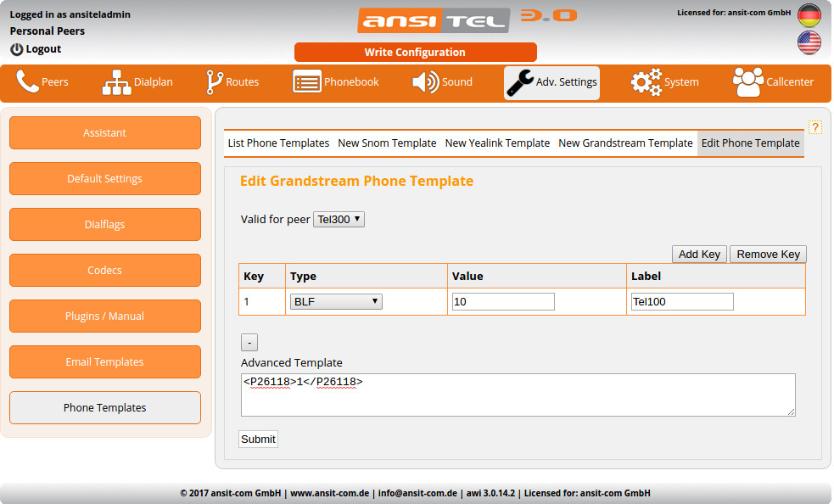Switch language using the German flag

(809, 15)
